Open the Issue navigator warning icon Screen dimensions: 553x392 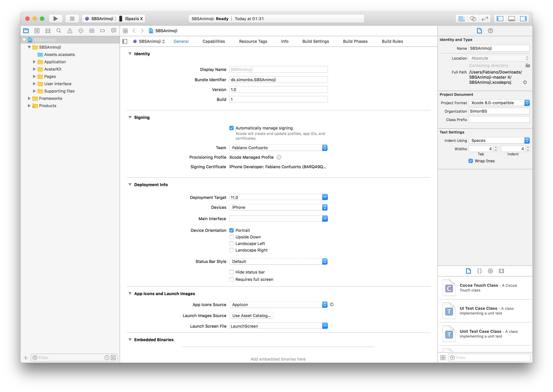click(x=70, y=31)
